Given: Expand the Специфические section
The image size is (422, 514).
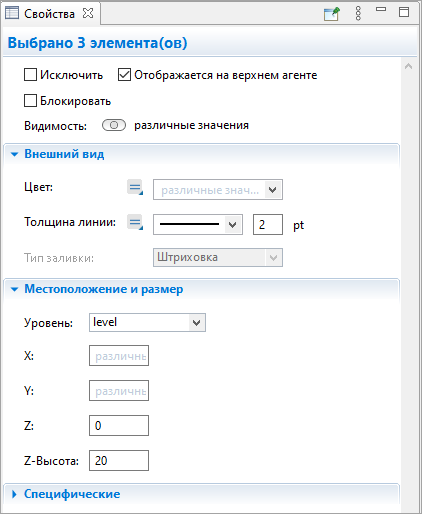Looking at the screenshot, I should pyautogui.click(x=14, y=494).
